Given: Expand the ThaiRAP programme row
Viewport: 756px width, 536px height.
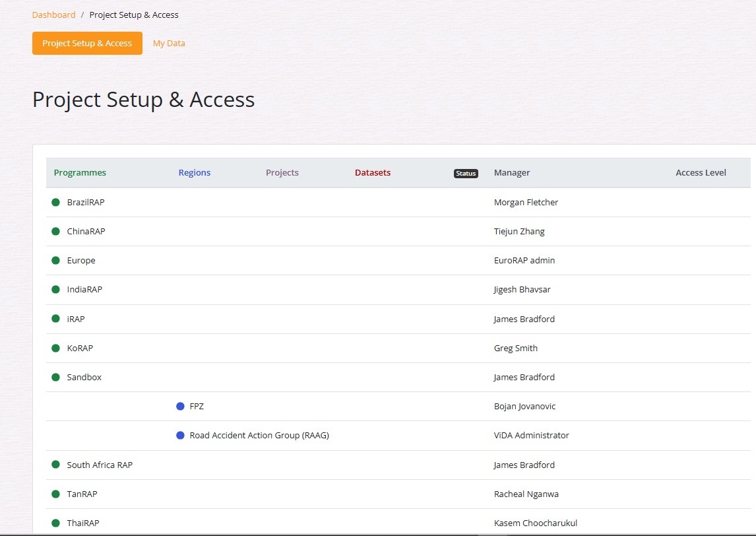Looking at the screenshot, I should (x=83, y=523).
